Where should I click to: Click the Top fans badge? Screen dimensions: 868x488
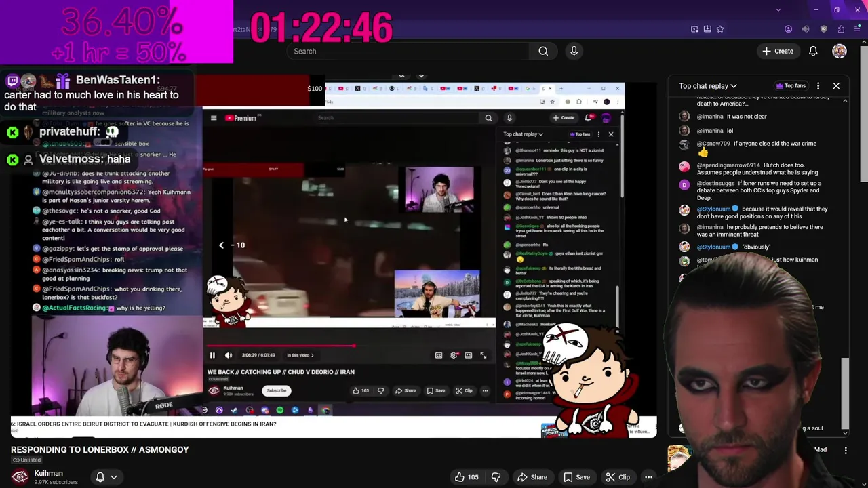[x=791, y=86]
